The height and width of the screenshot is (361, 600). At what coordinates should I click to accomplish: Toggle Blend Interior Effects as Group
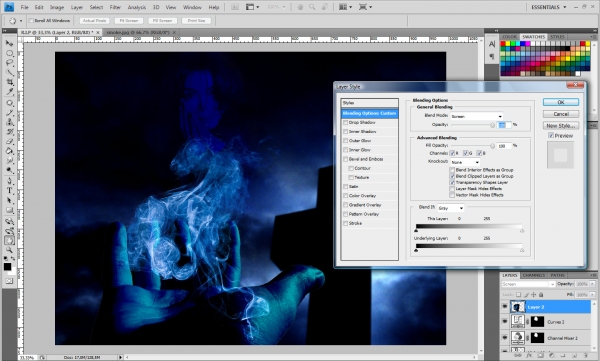tap(452, 170)
